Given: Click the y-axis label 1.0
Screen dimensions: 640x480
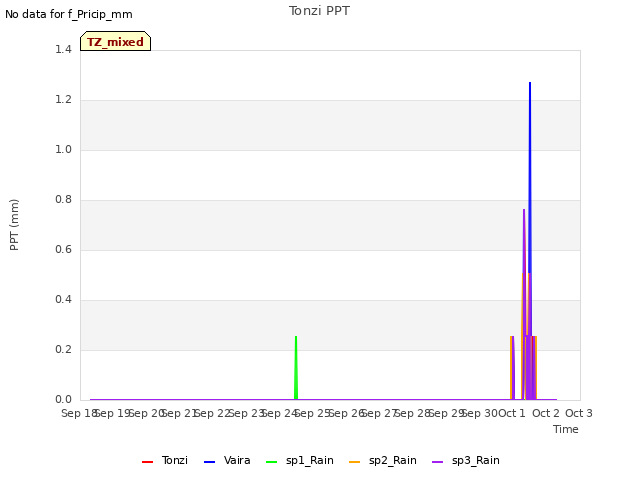Looking at the screenshot, I should coord(63,149).
